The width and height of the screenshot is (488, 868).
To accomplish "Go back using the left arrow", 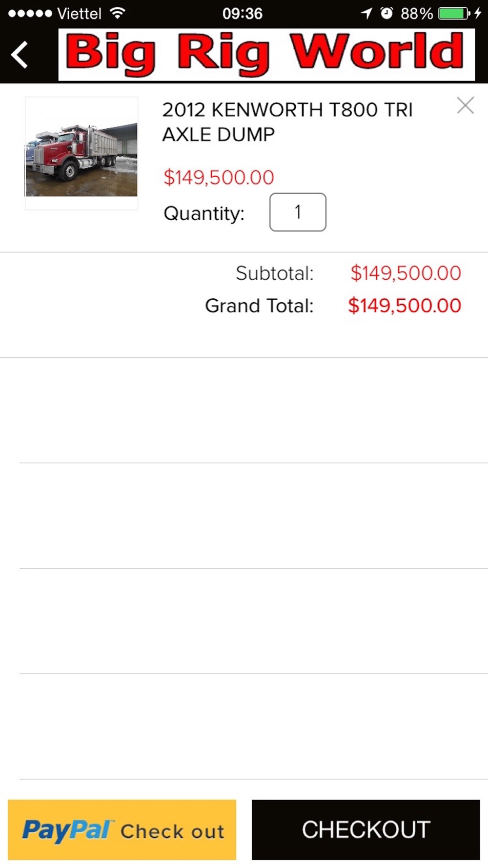I will click(x=20, y=55).
